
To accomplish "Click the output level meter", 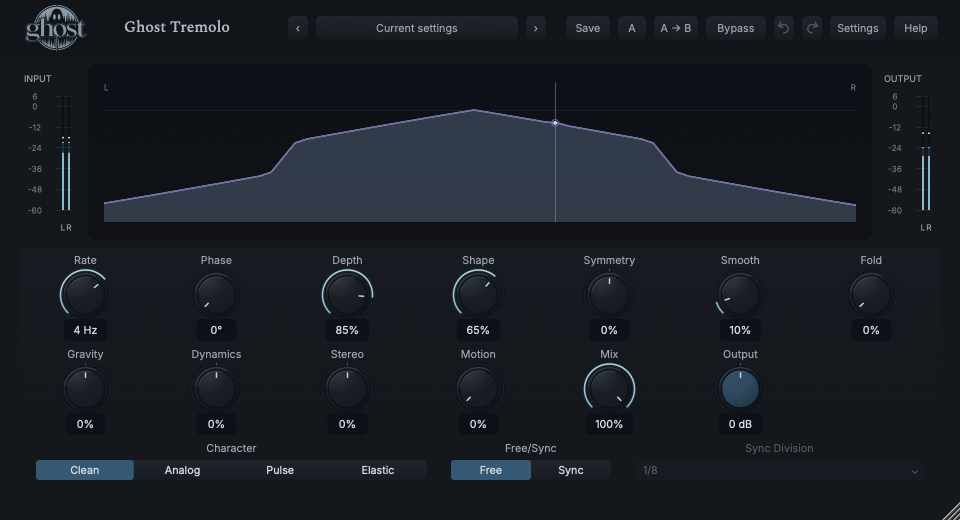I will click(926, 153).
